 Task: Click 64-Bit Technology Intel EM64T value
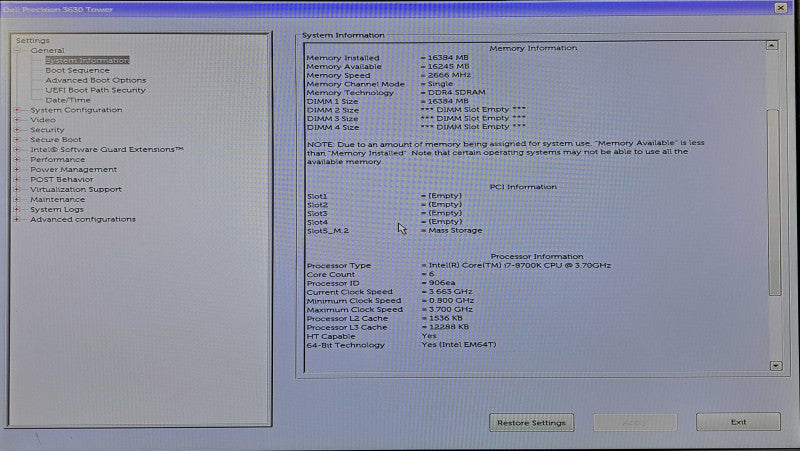pos(459,344)
